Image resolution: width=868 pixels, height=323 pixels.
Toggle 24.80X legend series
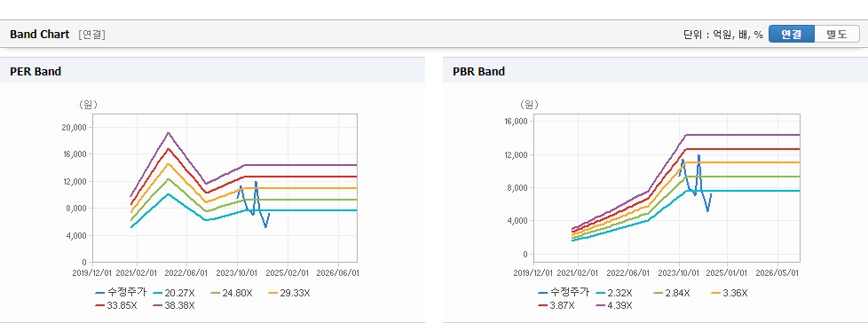[232, 293]
